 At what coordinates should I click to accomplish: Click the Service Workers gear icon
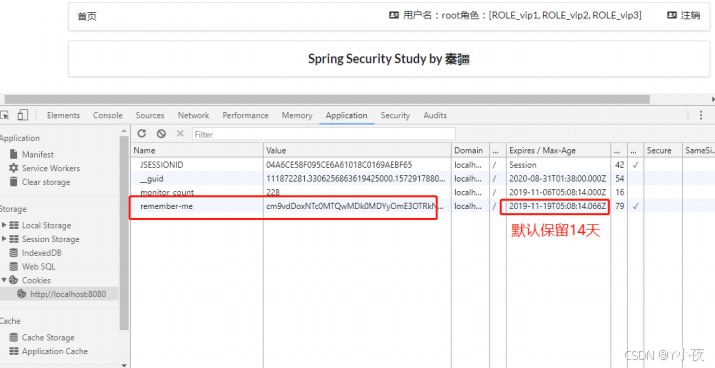(14, 168)
